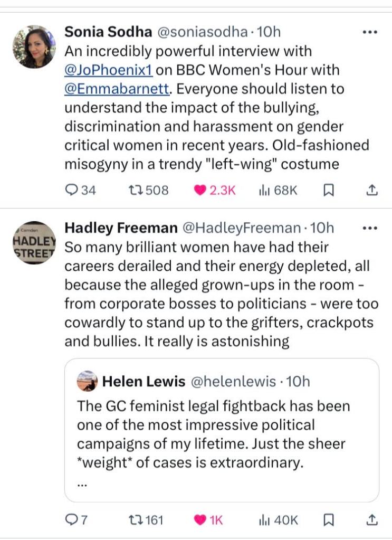Open the @Emmabarnett mention link

[x=117, y=89]
